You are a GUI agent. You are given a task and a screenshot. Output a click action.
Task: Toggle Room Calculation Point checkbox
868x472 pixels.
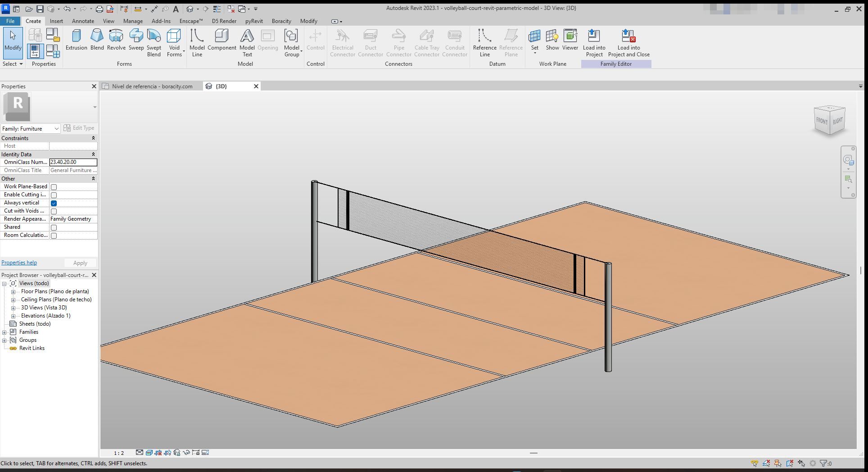point(54,236)
